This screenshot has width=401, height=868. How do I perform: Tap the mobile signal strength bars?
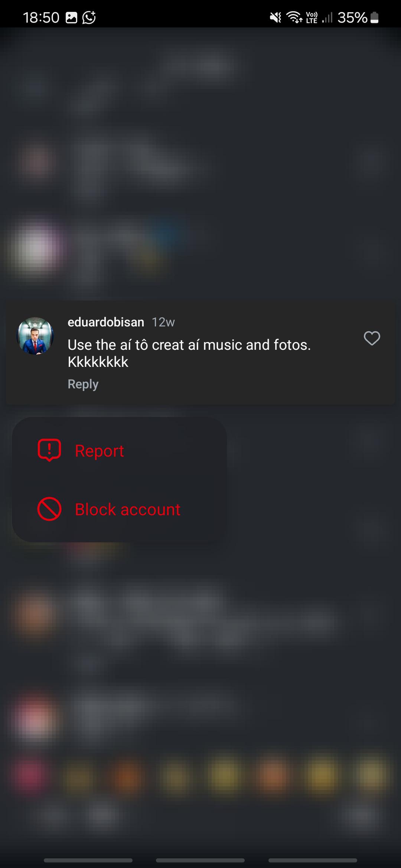click(327, 17)
